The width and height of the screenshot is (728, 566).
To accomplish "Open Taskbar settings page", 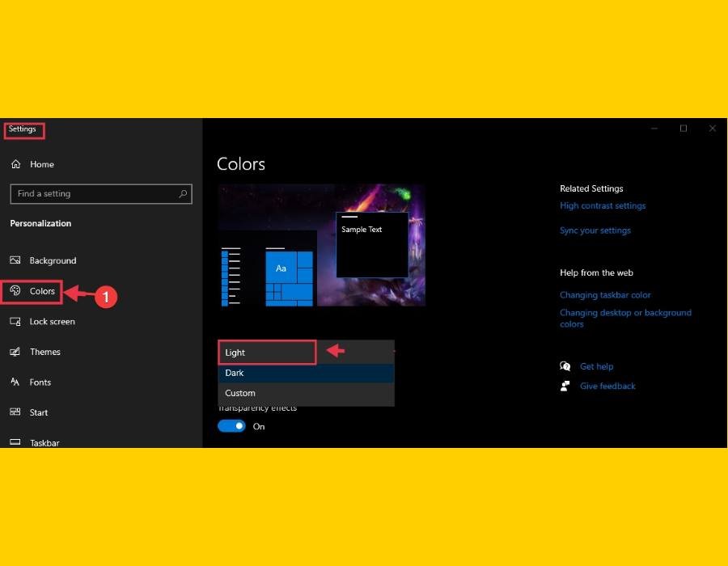I will tap(44, 442).
